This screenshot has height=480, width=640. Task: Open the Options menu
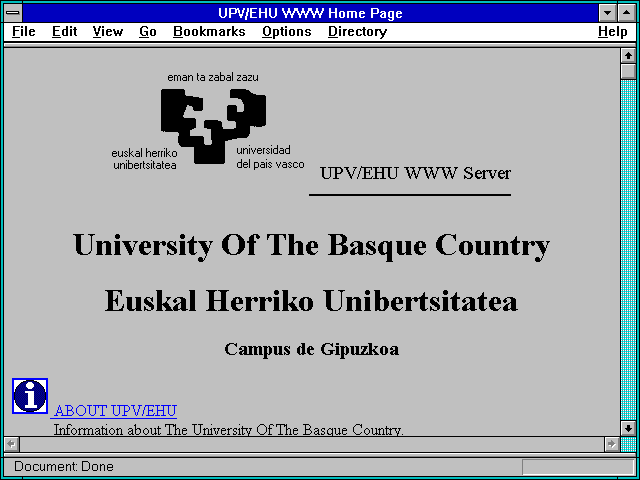click(x=287, y=32)
